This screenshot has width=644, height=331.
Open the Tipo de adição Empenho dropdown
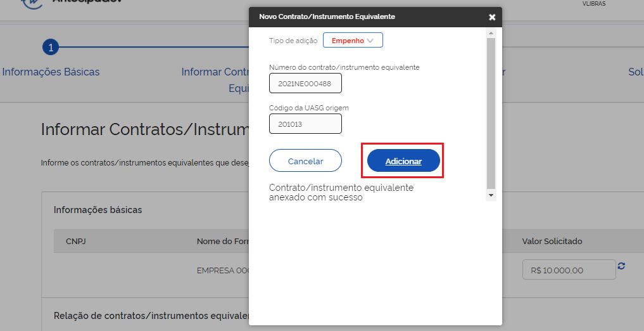click(x=353, y=41)
